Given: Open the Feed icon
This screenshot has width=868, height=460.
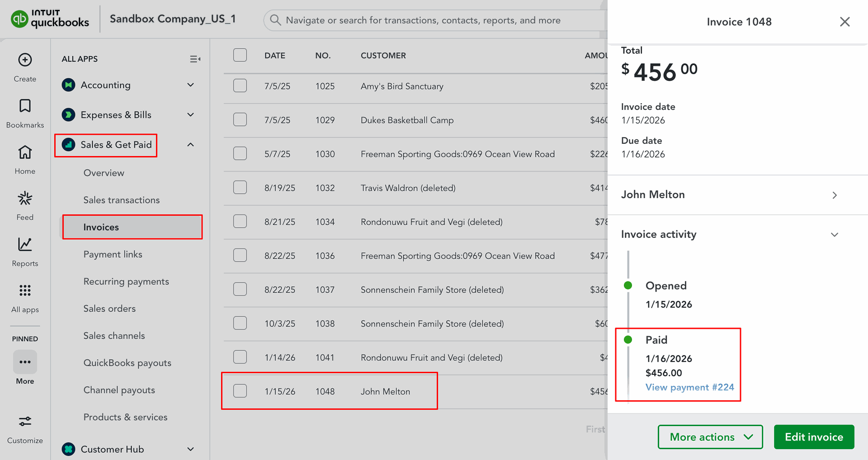Looking at the screenshot, I should (25, 199).
